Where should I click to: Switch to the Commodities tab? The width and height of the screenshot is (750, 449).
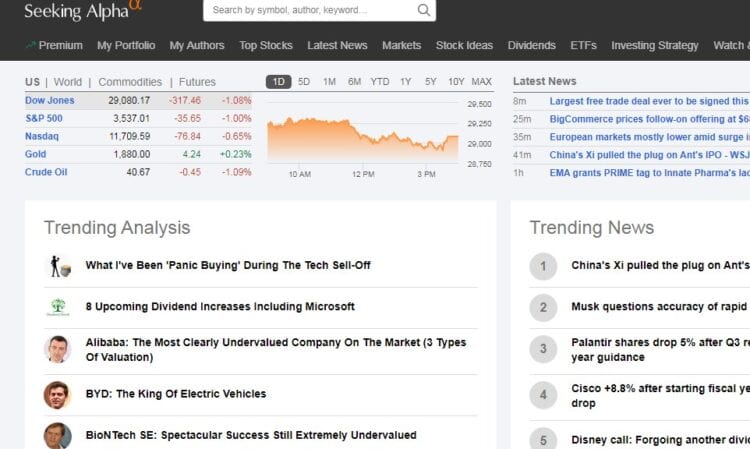click(x=130, y=82)
